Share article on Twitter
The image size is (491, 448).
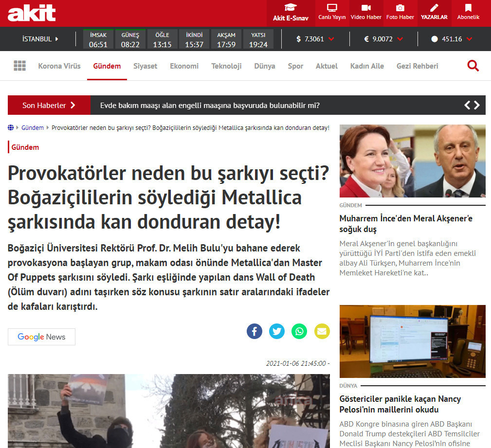(x=277, y=331)
